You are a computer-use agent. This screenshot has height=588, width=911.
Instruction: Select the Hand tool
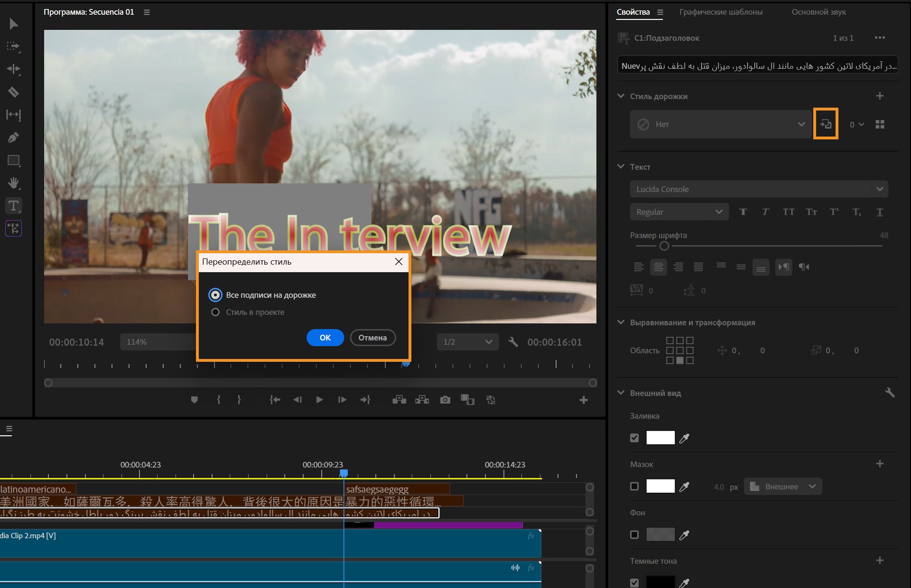[13, 183]
